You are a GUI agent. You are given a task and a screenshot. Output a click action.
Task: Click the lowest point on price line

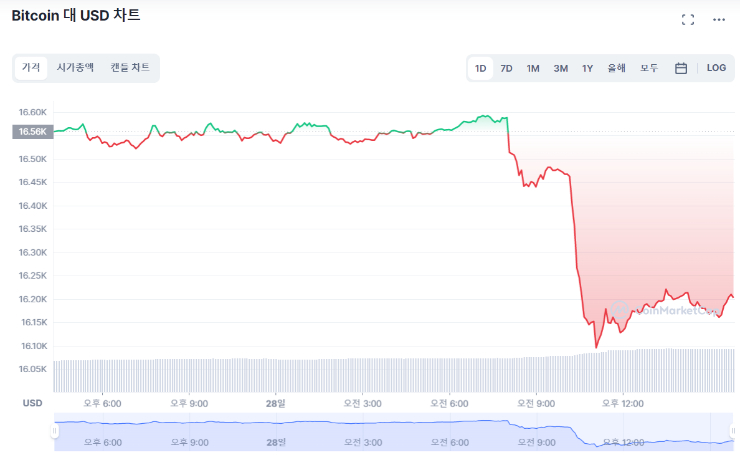[x=597, y=346]
